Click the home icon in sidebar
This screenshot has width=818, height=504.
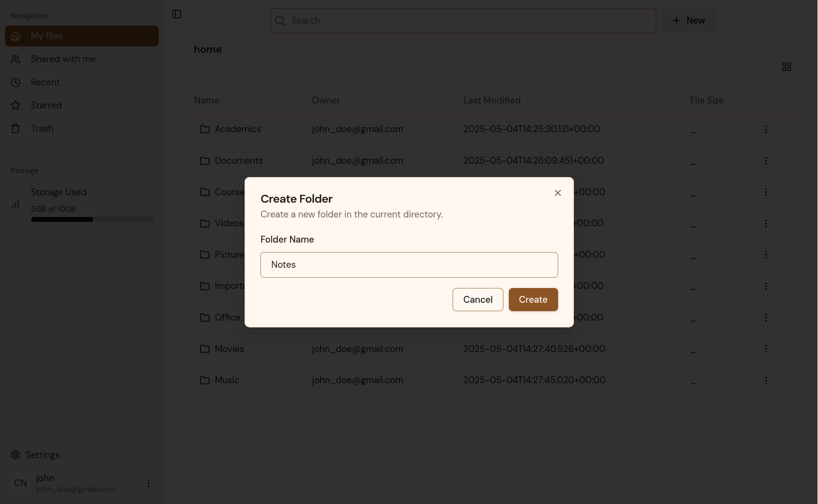(16, 36)
